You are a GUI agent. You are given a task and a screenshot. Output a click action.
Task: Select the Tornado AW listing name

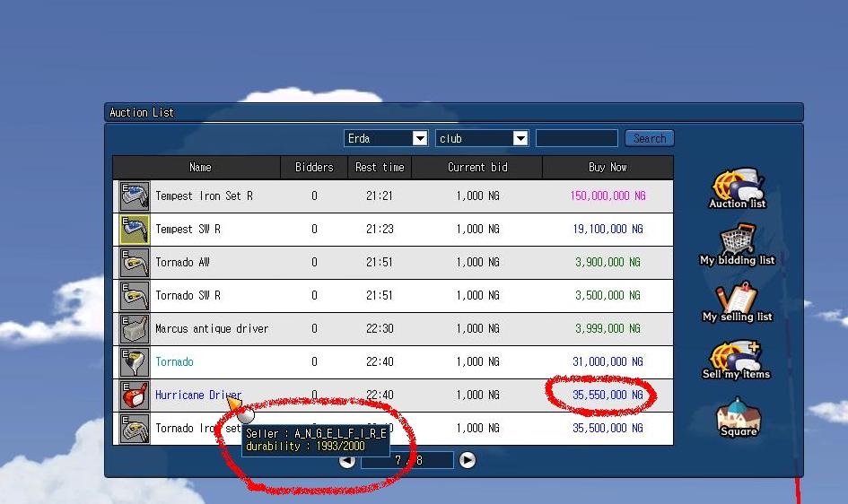click(182, 263)
